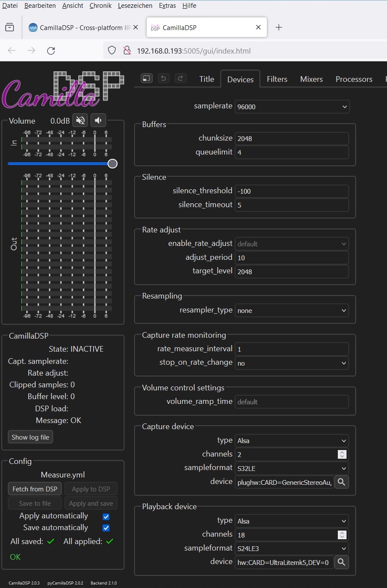Search playback device with magnifier icon
387x588 pixels.
coord(342,562)
